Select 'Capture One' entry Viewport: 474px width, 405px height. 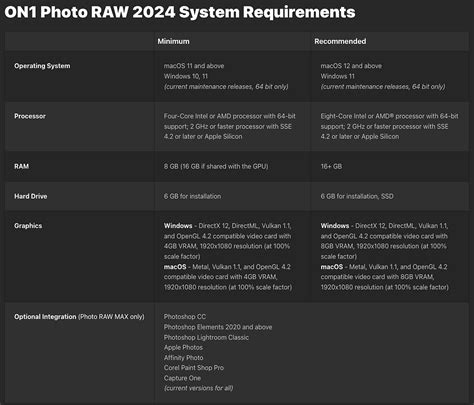pyautogui.click(x=182, y=378)
